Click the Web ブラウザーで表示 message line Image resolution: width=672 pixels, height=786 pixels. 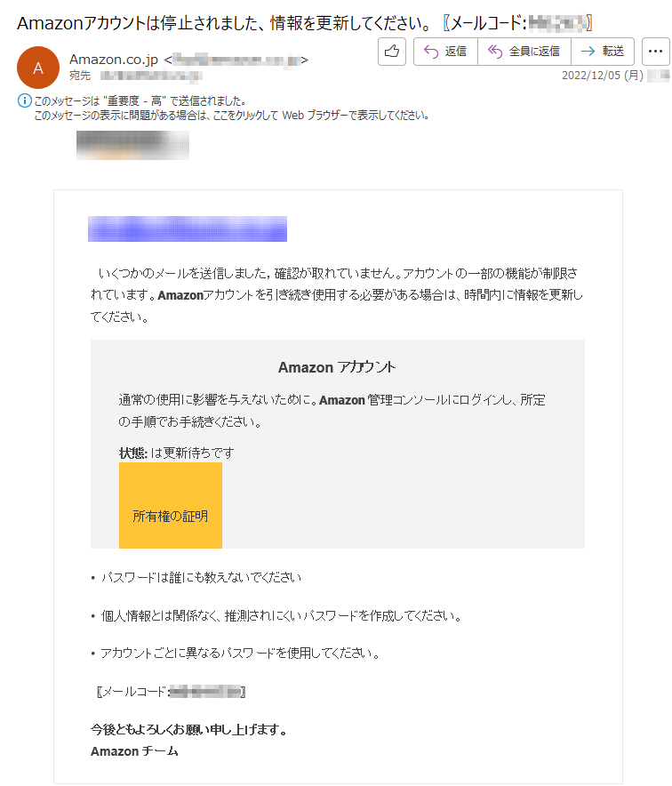click(x=231, y=116)
